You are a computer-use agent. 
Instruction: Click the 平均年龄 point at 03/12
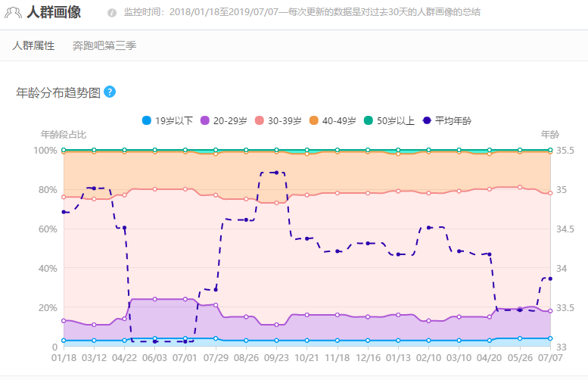pos(94,188)
